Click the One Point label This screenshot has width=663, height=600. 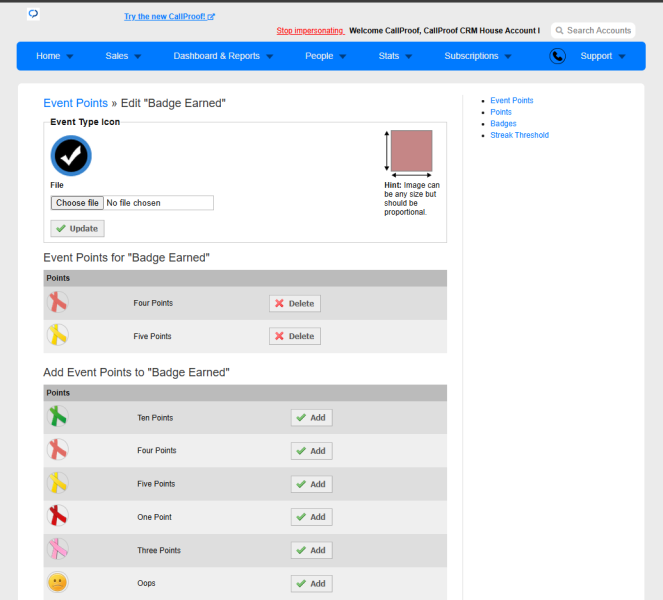pyautogui.click(x=154, y=517)
